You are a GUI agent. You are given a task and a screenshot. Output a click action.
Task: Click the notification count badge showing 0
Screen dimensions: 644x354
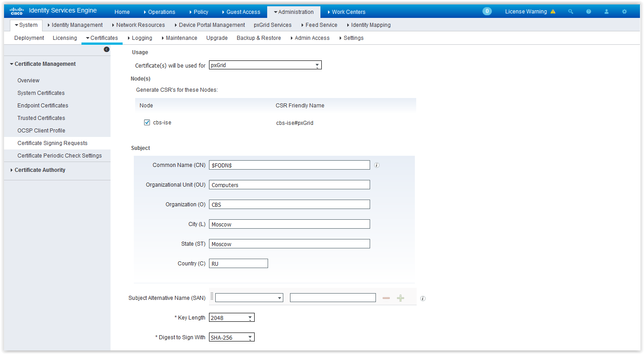point(487,11)
